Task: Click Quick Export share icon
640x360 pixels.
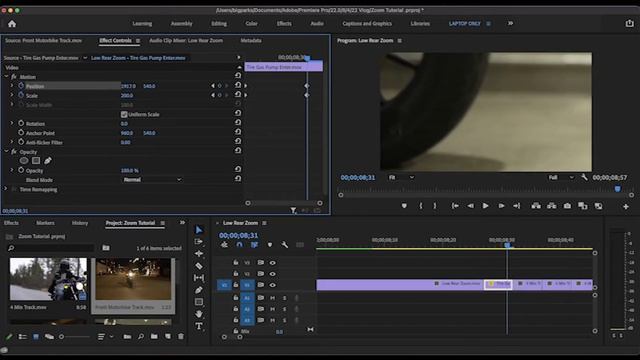Action: tap(629, 23)
